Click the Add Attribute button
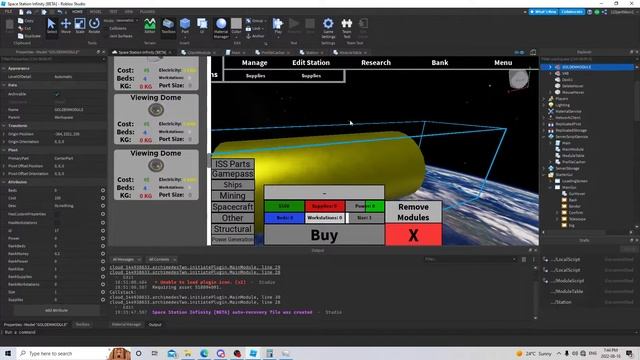This screenshot has width=640, height=360. (x=57, y=310)
